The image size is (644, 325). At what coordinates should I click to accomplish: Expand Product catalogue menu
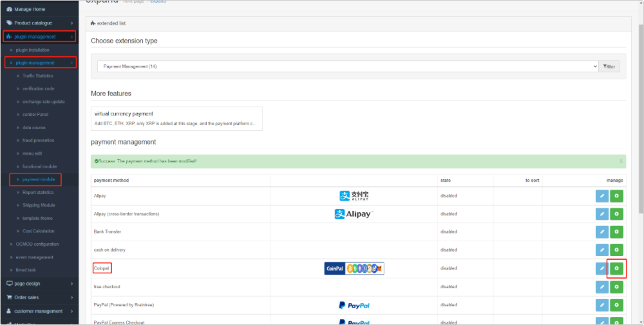[39, 23]
